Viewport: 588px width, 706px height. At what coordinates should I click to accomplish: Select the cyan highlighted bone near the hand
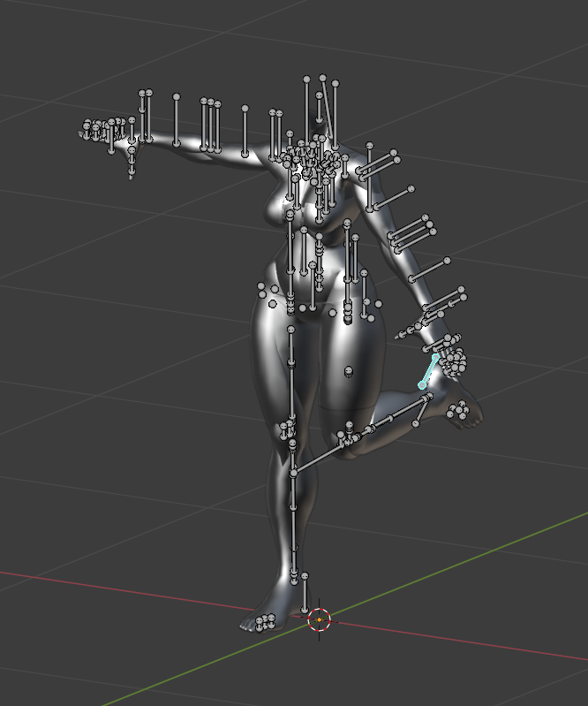coord(429,371)
